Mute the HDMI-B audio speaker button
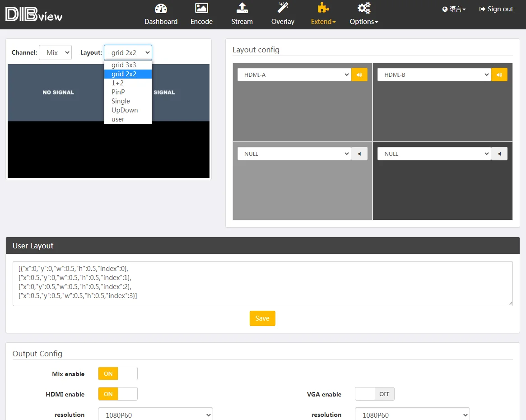 point(499,75)
